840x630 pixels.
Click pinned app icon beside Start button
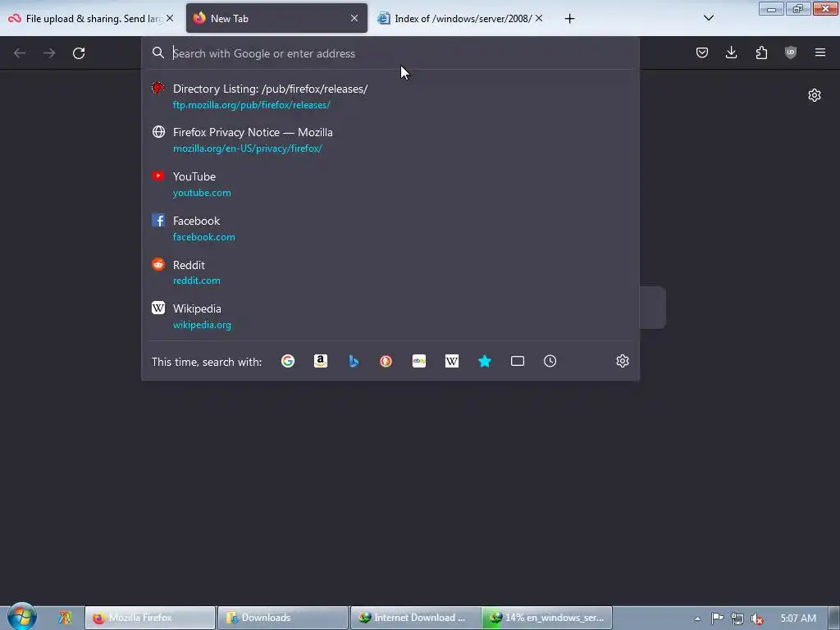coord(65,618)
